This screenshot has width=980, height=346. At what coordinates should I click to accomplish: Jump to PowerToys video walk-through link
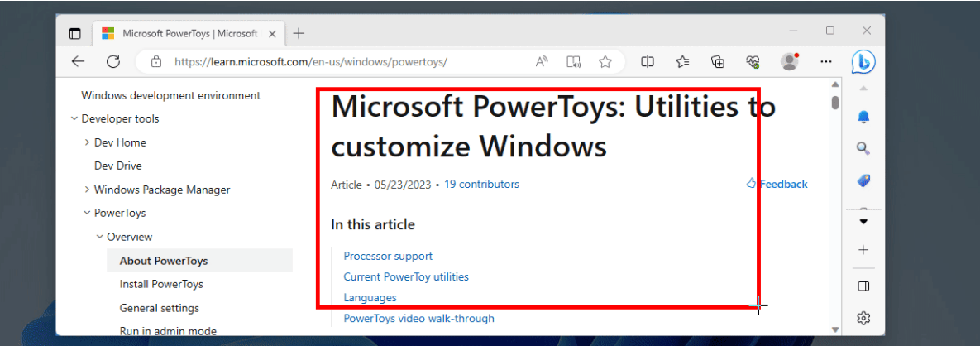pyautogui.click(x=418, y=319)
